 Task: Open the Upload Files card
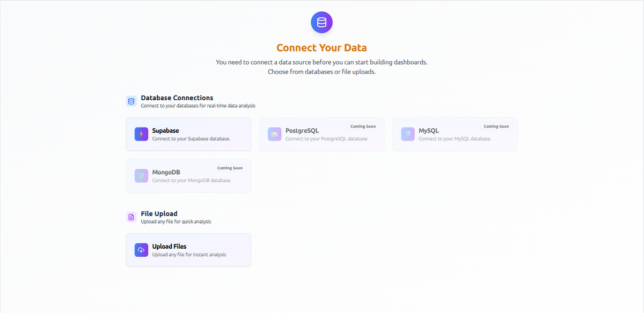pyautogui.click(x=188, y=250)
